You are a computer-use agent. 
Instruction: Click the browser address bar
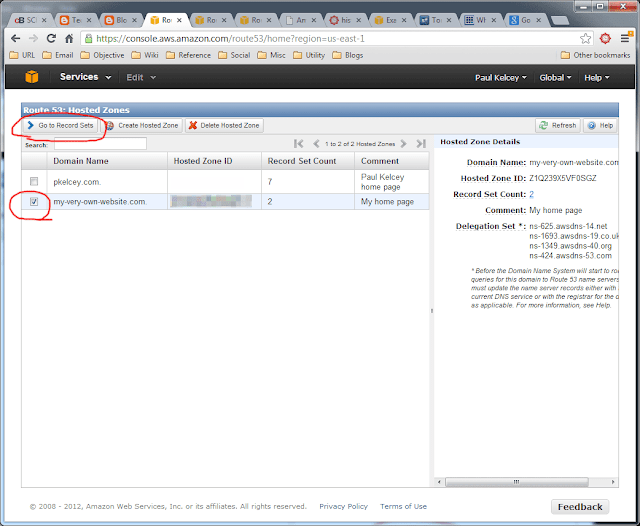coord(329,38)
